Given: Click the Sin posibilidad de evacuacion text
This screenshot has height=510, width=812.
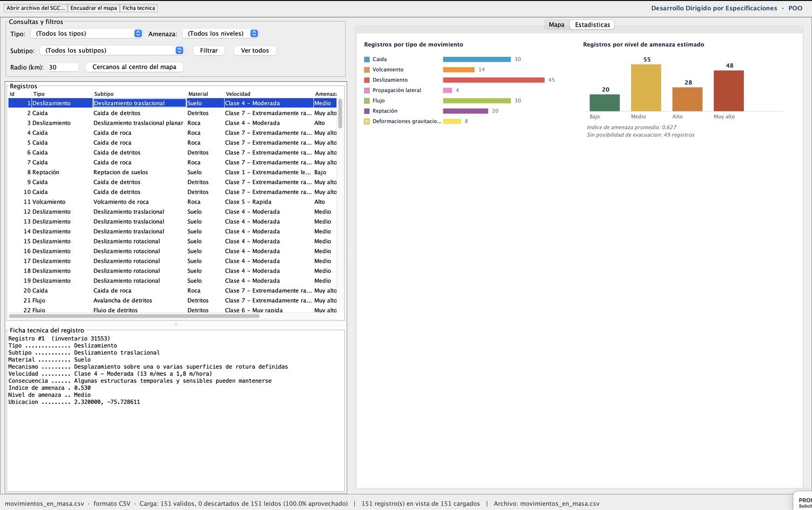Looking at the screenshot, I should coord(640,135).
